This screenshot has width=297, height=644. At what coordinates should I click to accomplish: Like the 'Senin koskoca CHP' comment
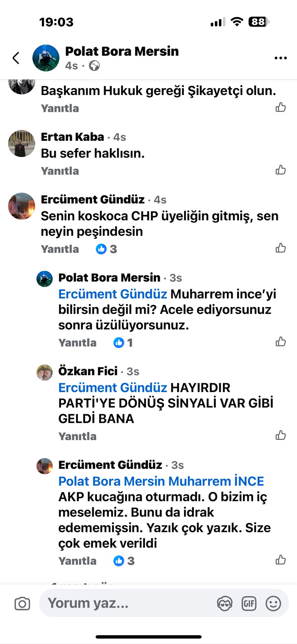pos(281,248)
